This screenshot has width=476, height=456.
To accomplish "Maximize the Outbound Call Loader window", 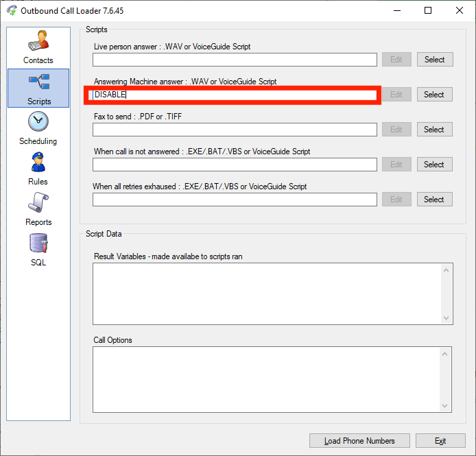I will [x=428, y=10].
